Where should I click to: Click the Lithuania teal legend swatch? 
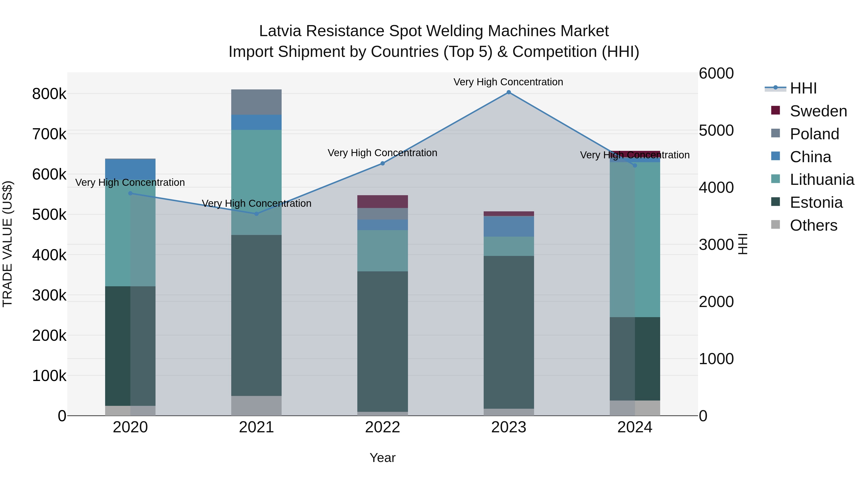(x=775, y=179)
